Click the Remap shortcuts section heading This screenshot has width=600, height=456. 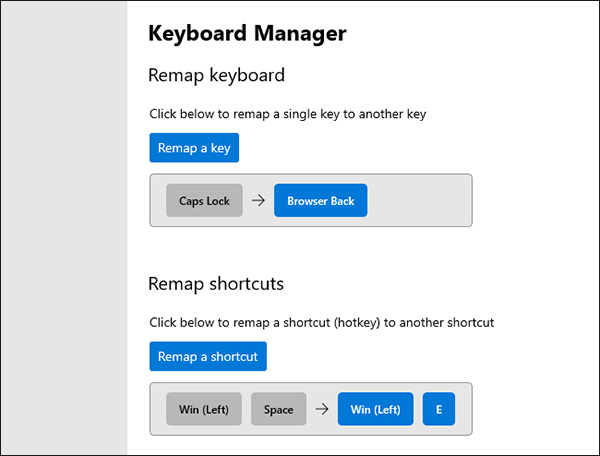coord(216,284)
